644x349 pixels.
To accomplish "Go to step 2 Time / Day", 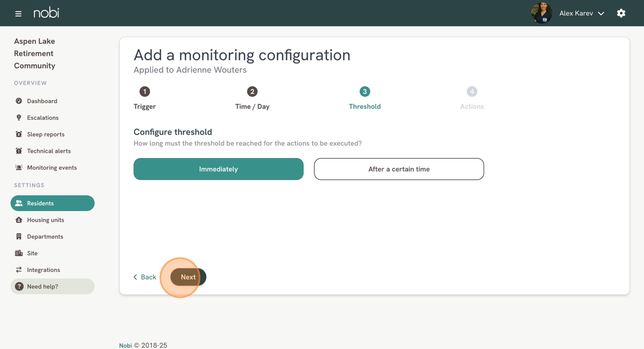I will point(252,98).
